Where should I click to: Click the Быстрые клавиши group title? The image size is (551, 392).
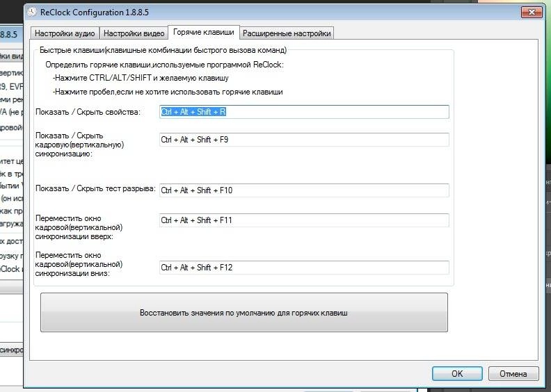tap(163, 50)
